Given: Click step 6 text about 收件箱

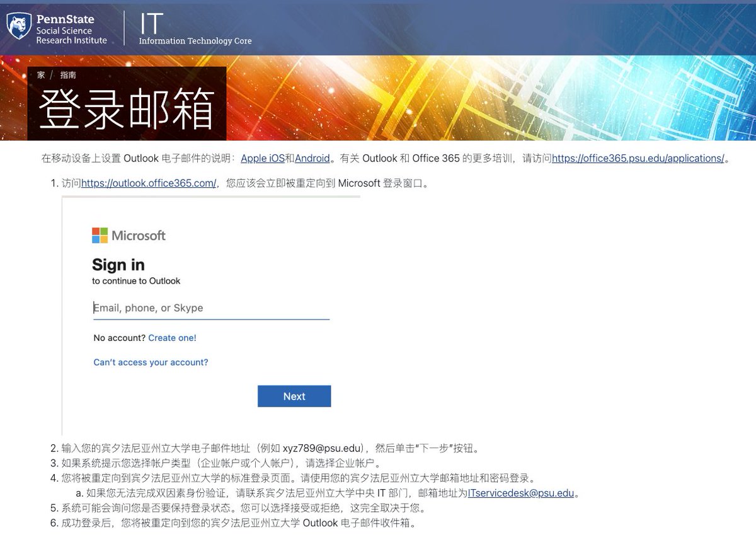Looking at the screenshot, I should click(238, 523).
